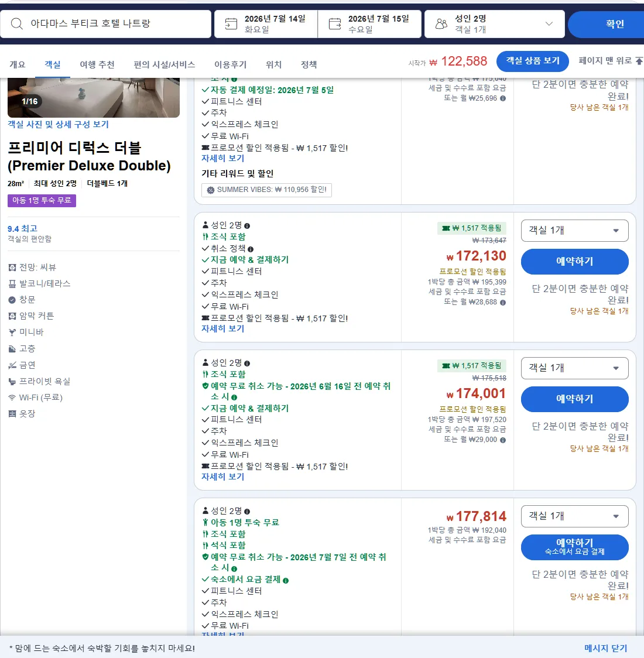
Task: Click the guests people icon
Action: coord(441,24)
